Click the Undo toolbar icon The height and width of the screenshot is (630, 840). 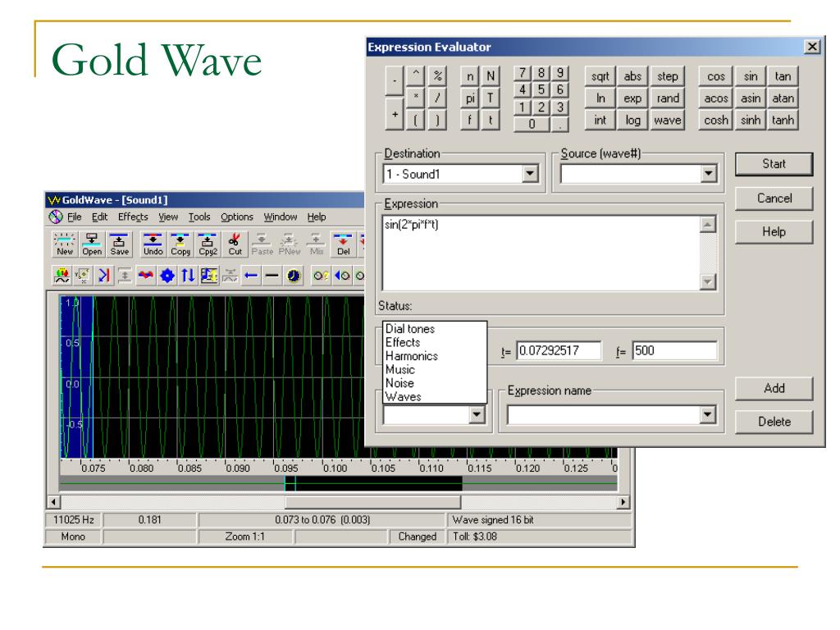pos(153,244)
